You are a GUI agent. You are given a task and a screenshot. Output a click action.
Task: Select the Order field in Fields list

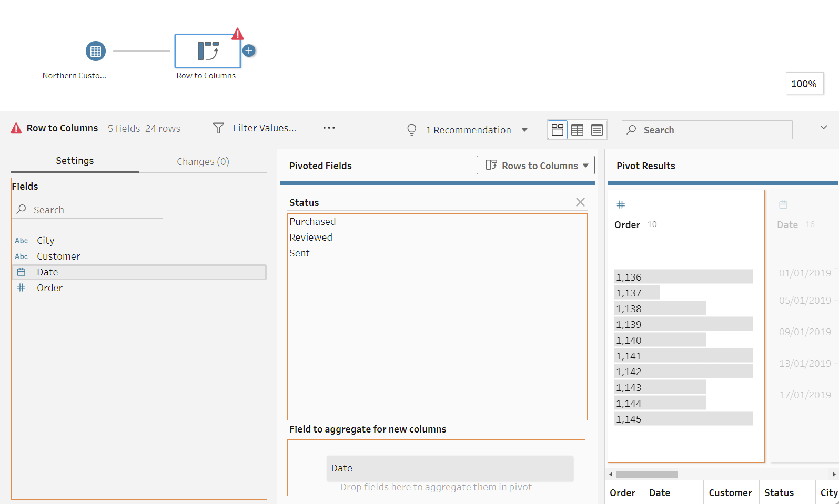coord(139,287)
